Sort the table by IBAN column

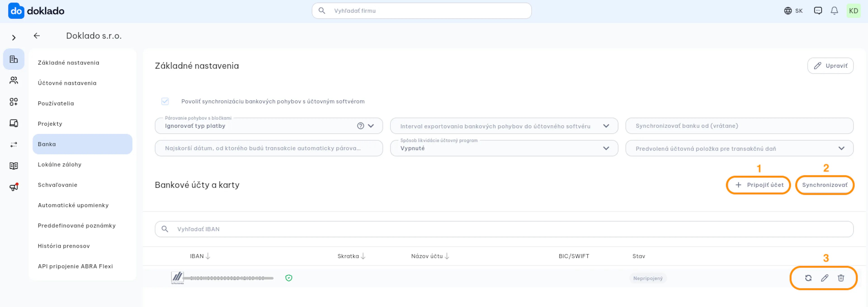click(x=200, y=256)
